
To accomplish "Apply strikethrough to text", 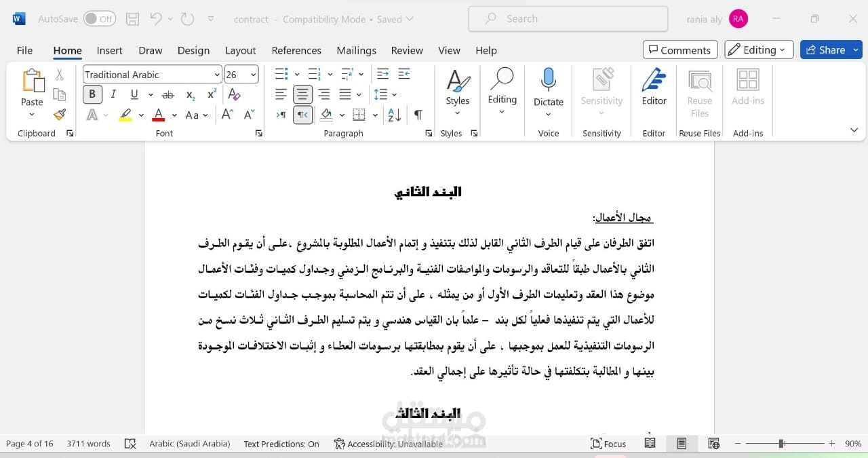I will coord(168,94).
